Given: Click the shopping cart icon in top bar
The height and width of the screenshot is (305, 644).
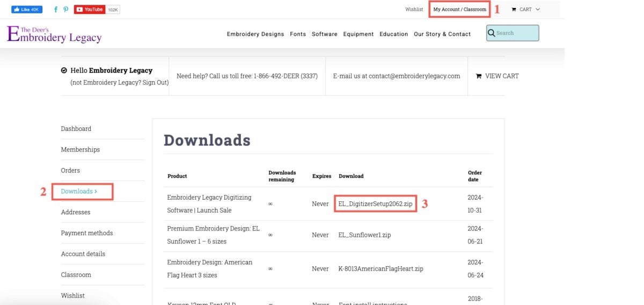Looking at the screenshot, I should coord(514,10).
